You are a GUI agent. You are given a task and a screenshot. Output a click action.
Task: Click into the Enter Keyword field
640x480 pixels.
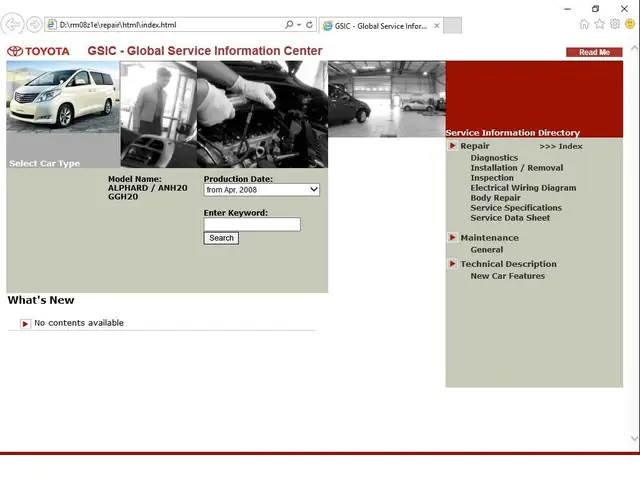(252, 224)
